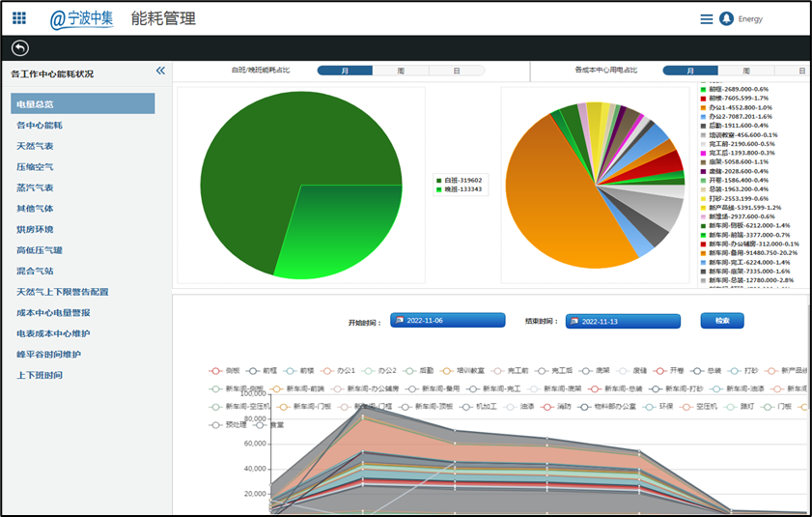Toggle 食堂 series in chart legend
Image resolution: width=812 pixels, height=517 pixels.
268,424
